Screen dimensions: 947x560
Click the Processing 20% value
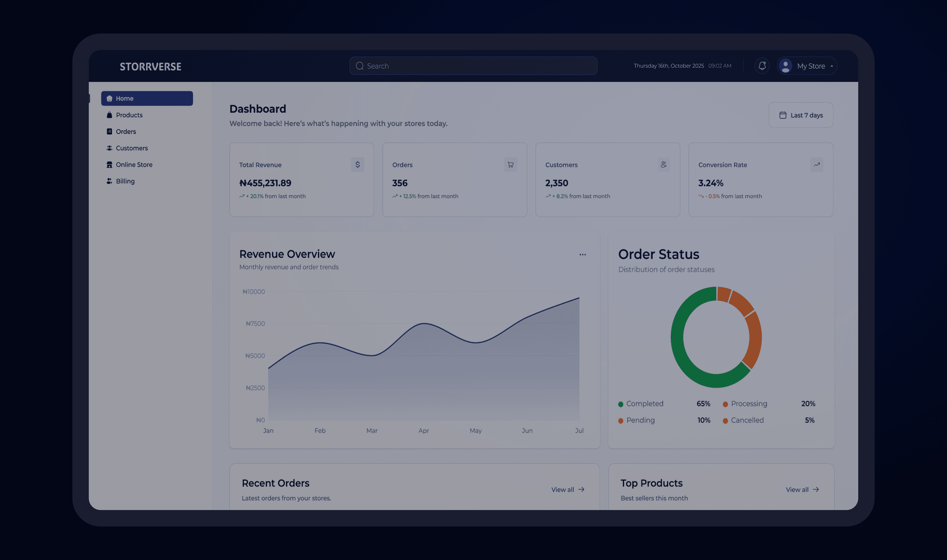point(808,404)
